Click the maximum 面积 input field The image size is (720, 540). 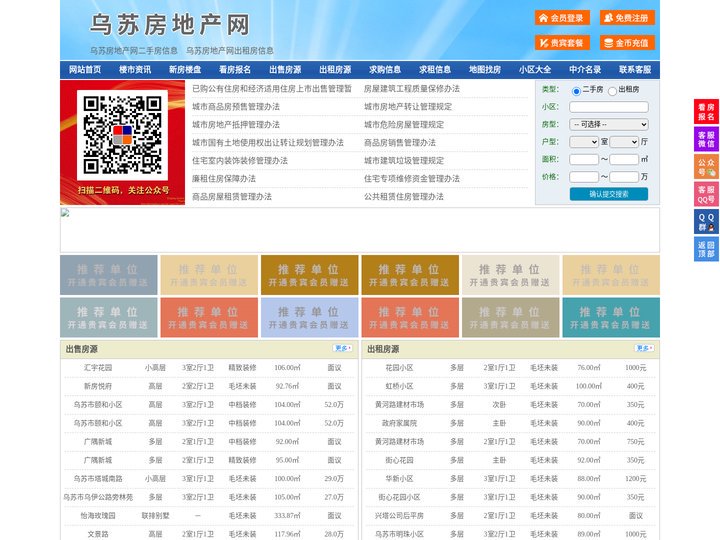pyautogui.click(x=624, y=159)
